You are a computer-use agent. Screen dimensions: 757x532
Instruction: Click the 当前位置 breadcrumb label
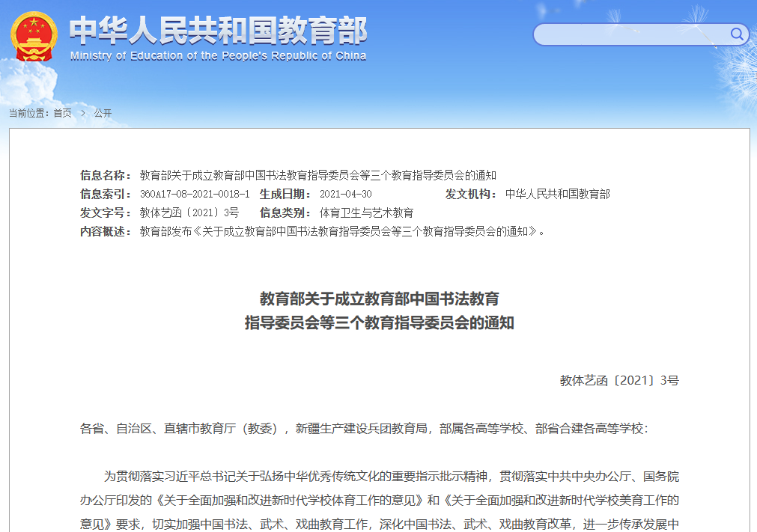[x=29, y=113]
